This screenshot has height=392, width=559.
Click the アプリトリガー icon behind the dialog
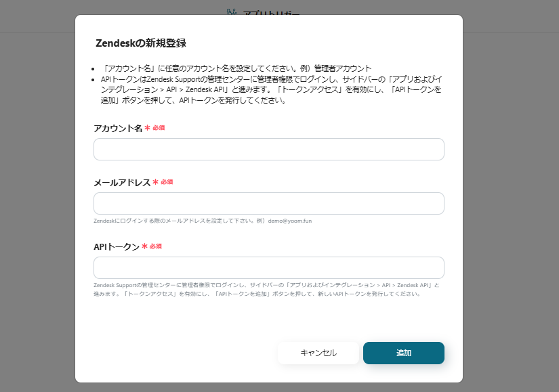pos(231,12)
